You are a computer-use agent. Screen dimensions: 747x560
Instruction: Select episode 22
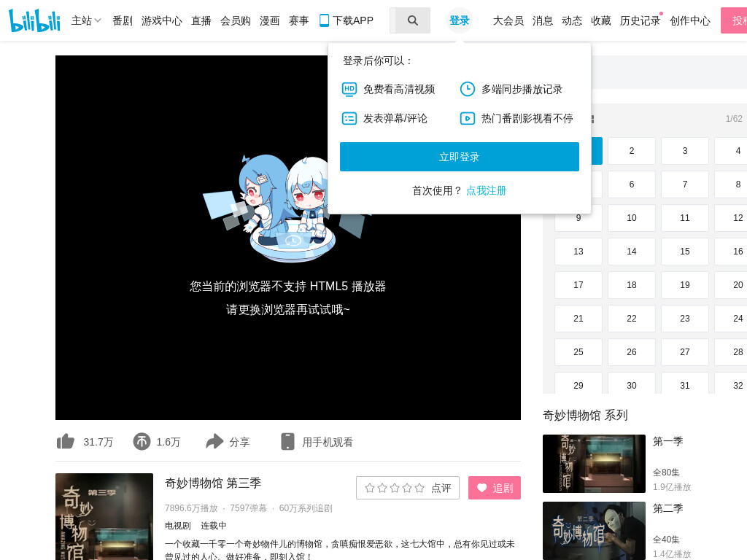(632, 319)
